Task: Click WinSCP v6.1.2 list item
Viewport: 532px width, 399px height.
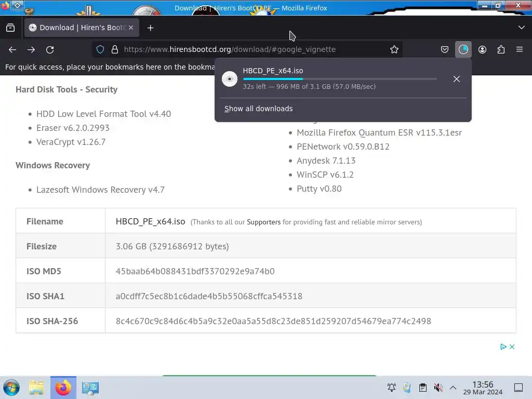Action: pyautogui.click(x=325, y=175)
